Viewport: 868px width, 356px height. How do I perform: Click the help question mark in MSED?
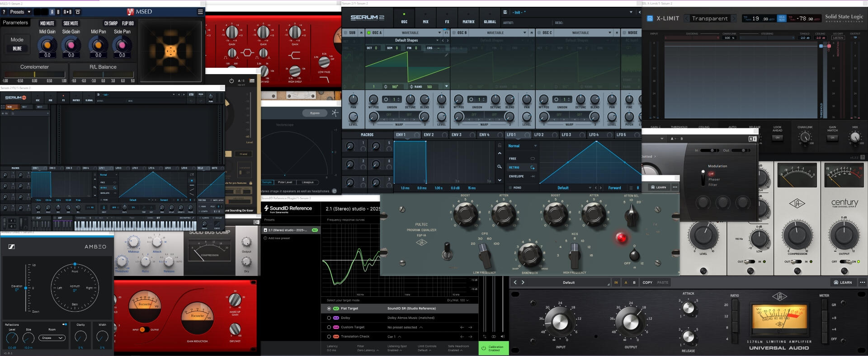pyautogui.click(x=4, y=12)
